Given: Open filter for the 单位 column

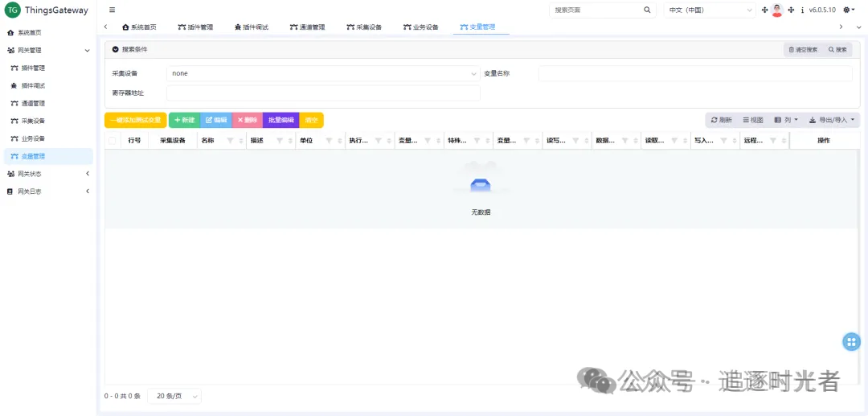Looking at the screenshot, I should tap(329, 141).
